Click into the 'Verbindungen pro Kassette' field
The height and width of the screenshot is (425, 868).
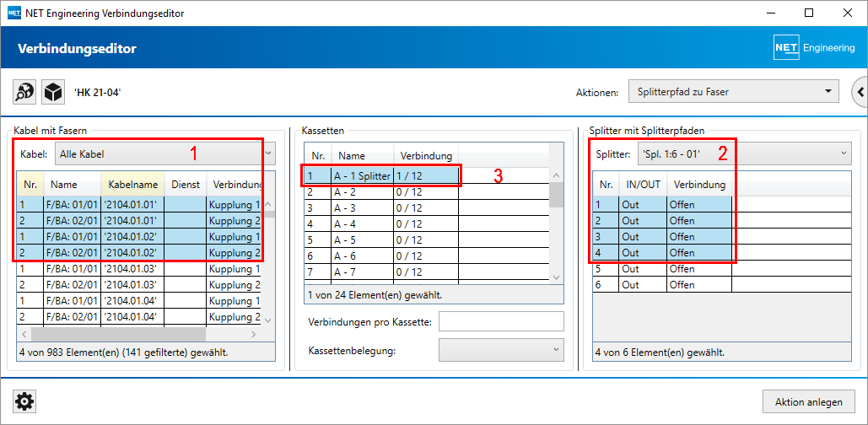pos(501,321)
